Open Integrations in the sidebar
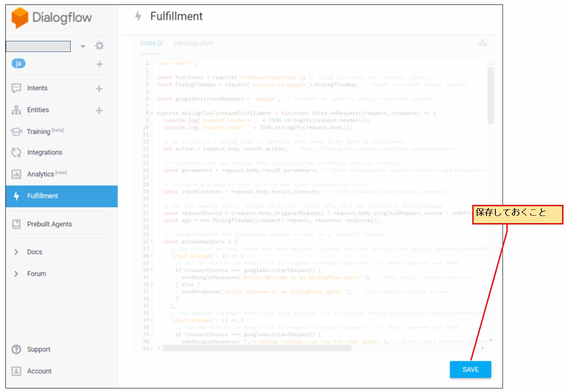Image resolution: width=567 pixels, height=392 pixels. 44,152
